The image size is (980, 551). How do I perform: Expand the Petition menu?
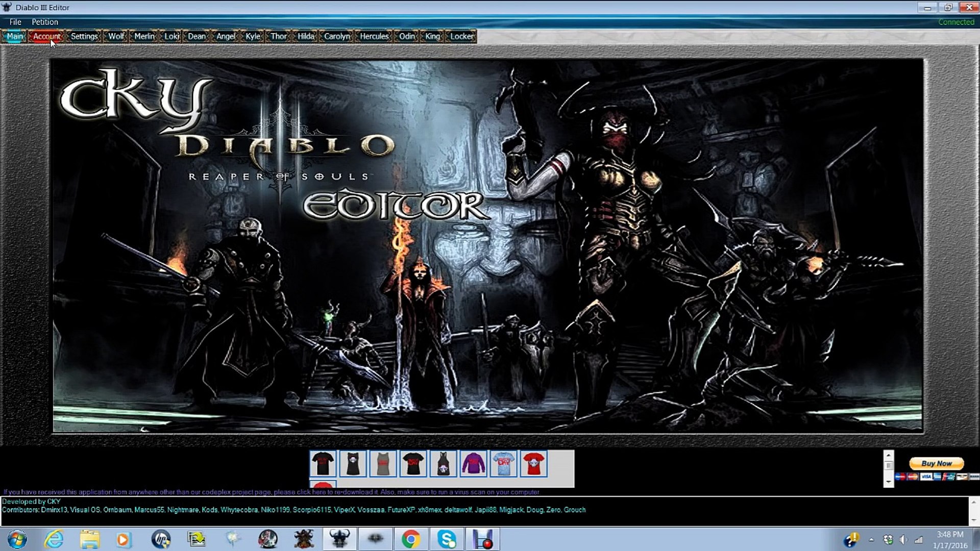pos(44,21)
